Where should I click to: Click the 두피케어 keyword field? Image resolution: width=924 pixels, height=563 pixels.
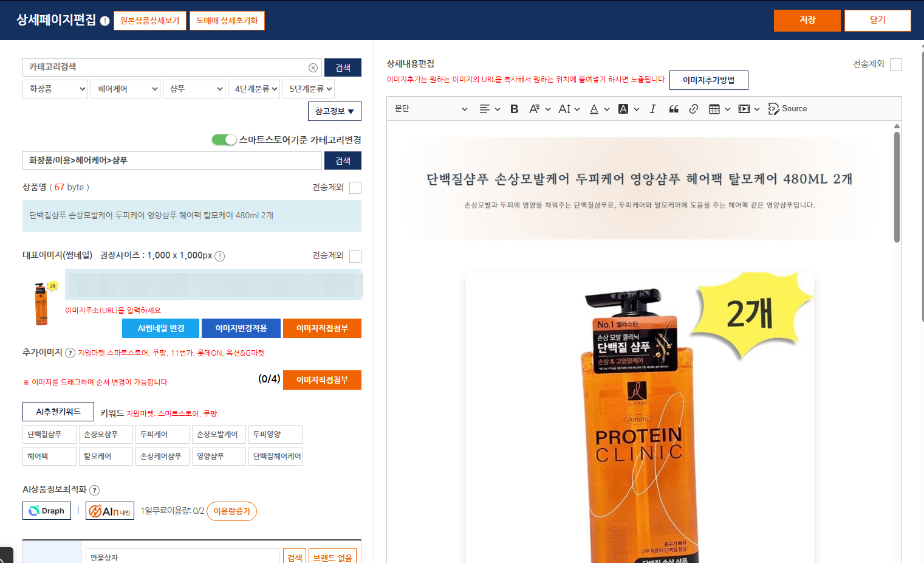click(x=162, y=435)
